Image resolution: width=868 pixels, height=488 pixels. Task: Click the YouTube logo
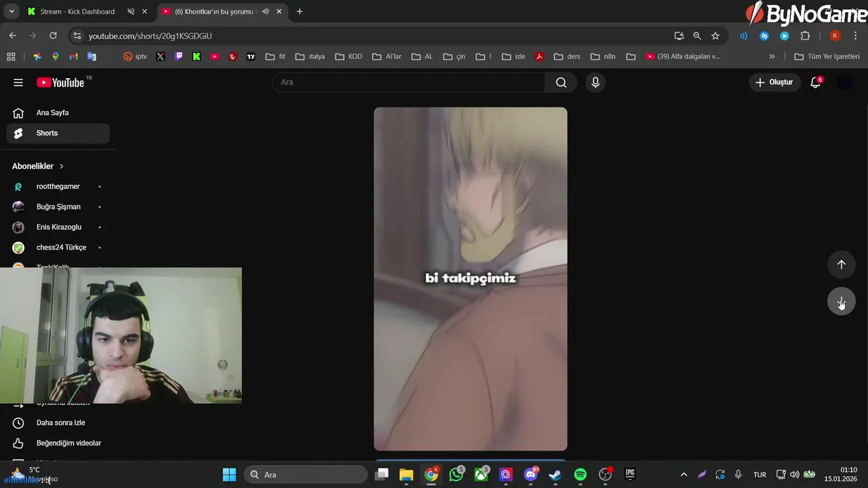(61, 83)
